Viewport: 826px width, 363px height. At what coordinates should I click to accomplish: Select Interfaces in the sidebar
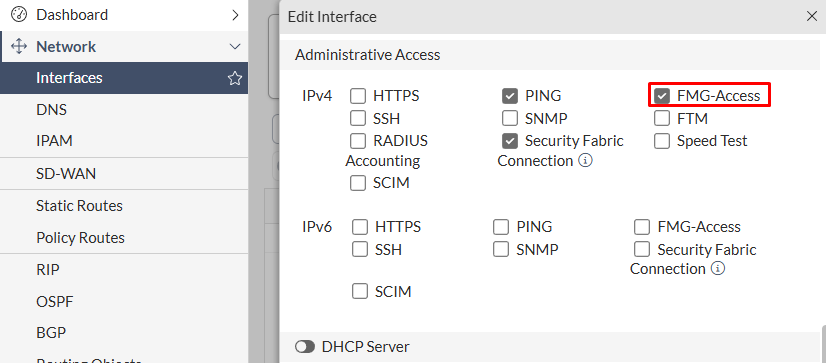tap(124, 78)
